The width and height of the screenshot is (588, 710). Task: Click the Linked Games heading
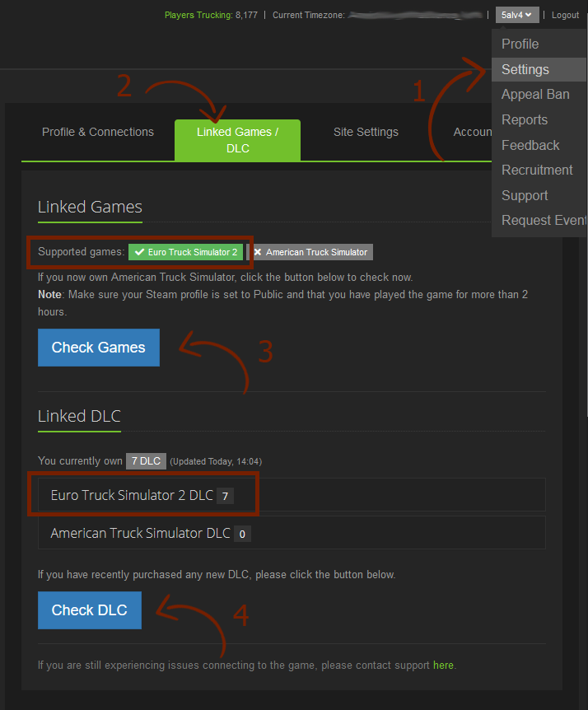point(90,207)
